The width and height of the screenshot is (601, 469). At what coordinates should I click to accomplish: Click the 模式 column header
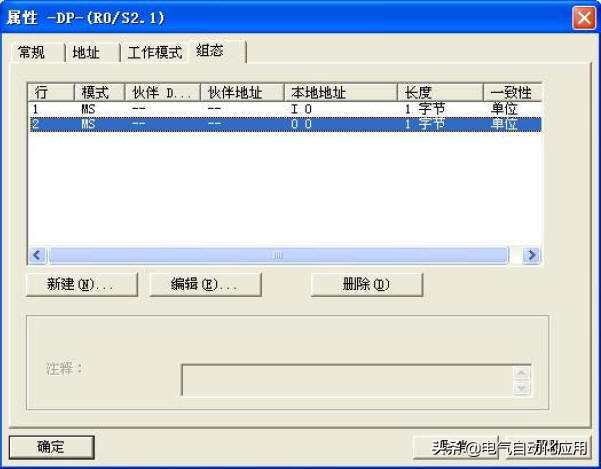pos(99,92)
